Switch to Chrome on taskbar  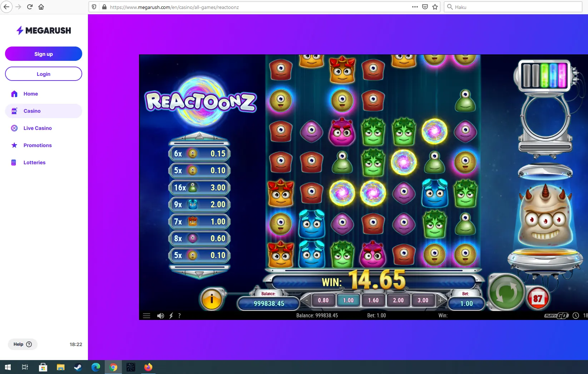coord(113,367)
